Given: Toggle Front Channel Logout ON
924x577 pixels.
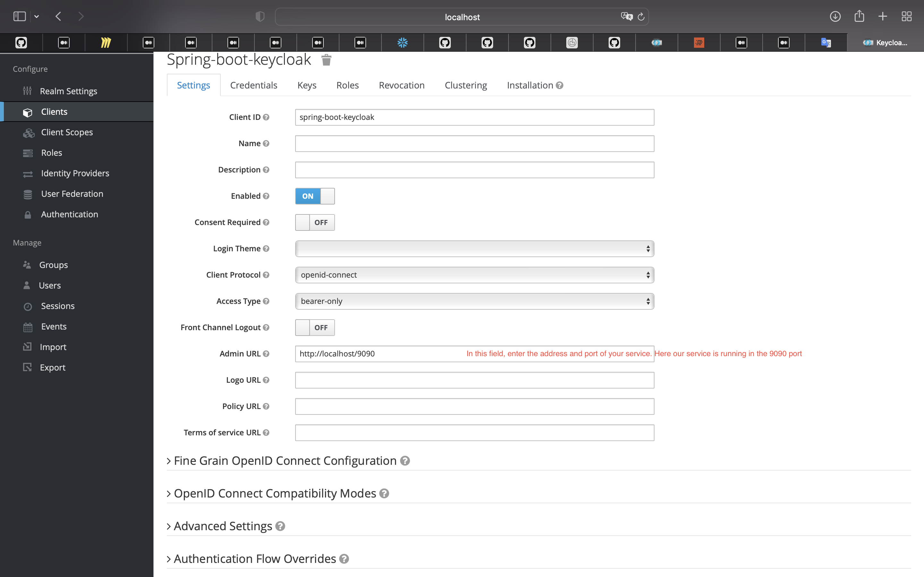Looking at the screenshot, I should [315, 327].
